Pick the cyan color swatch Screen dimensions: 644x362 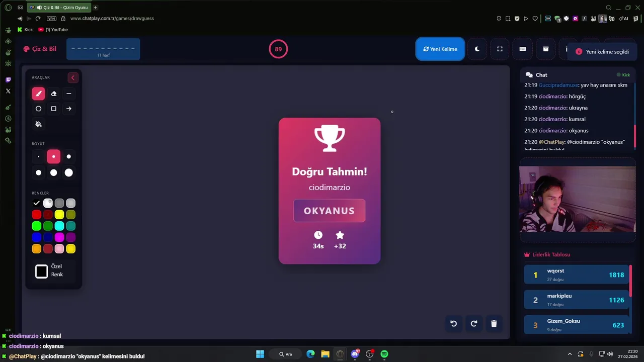[59, 226]
